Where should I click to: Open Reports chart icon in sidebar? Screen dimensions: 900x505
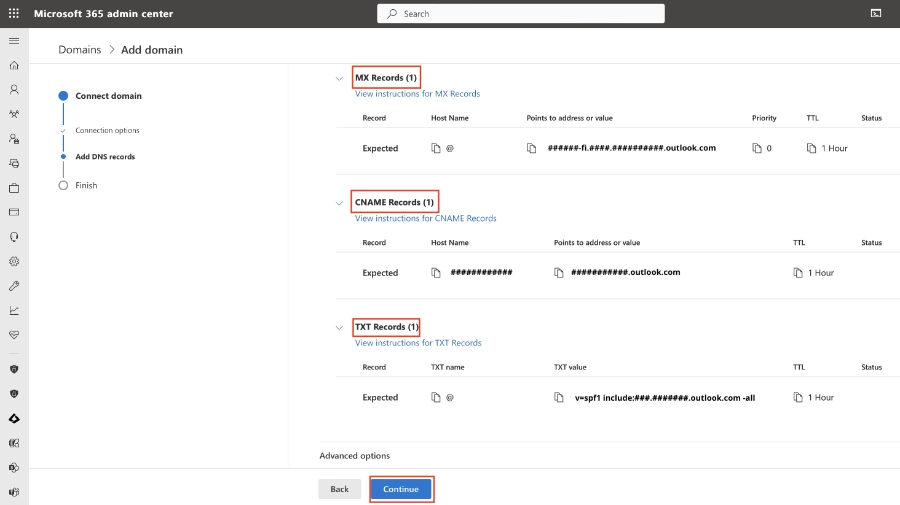(x=14, y=310)
